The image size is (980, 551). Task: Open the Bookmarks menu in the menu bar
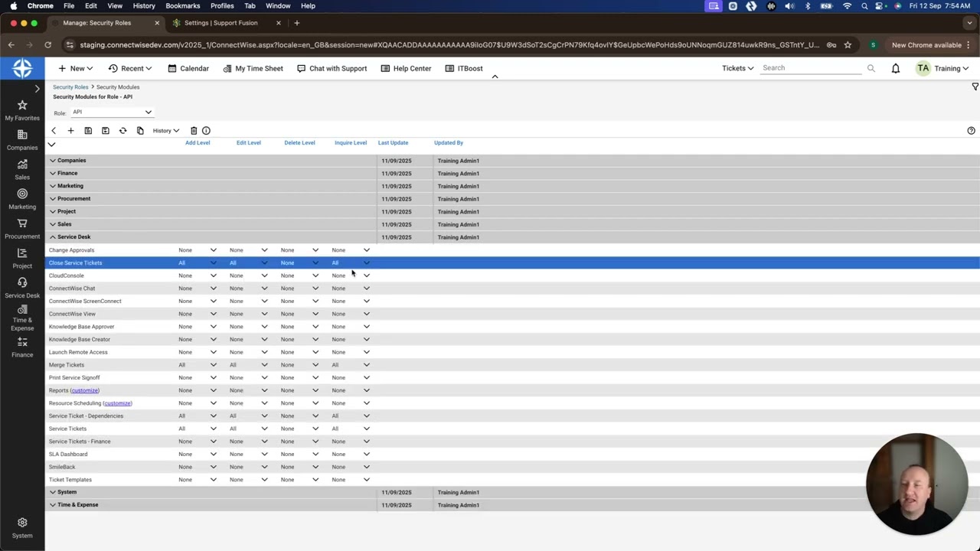[182, 6]
